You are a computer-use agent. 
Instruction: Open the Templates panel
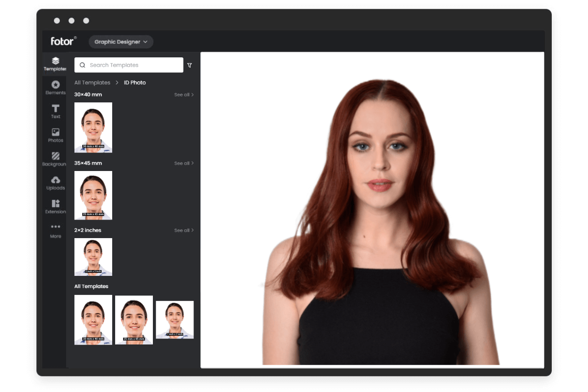tap(55, 64)
